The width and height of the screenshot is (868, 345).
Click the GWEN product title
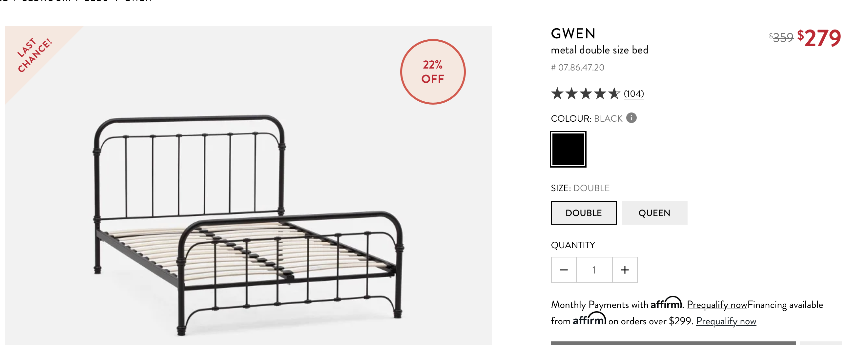click(573, 34)
